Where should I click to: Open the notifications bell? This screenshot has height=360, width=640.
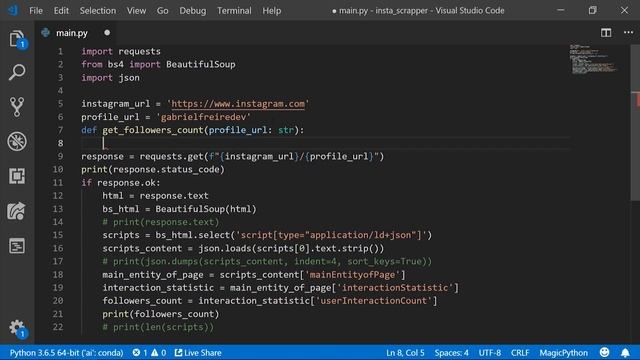(x=625, y=352)
